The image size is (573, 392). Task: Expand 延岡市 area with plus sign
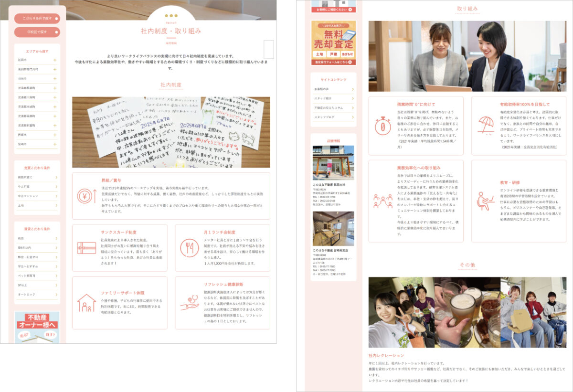point(55,60)
